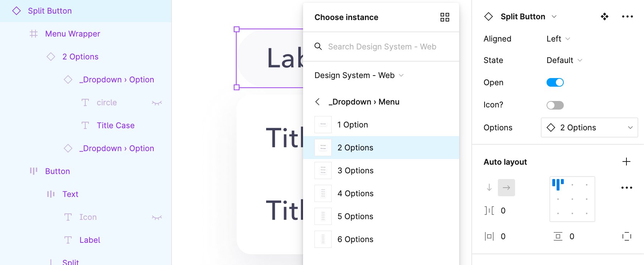Enable the Icon? toggle

[555, 105]
